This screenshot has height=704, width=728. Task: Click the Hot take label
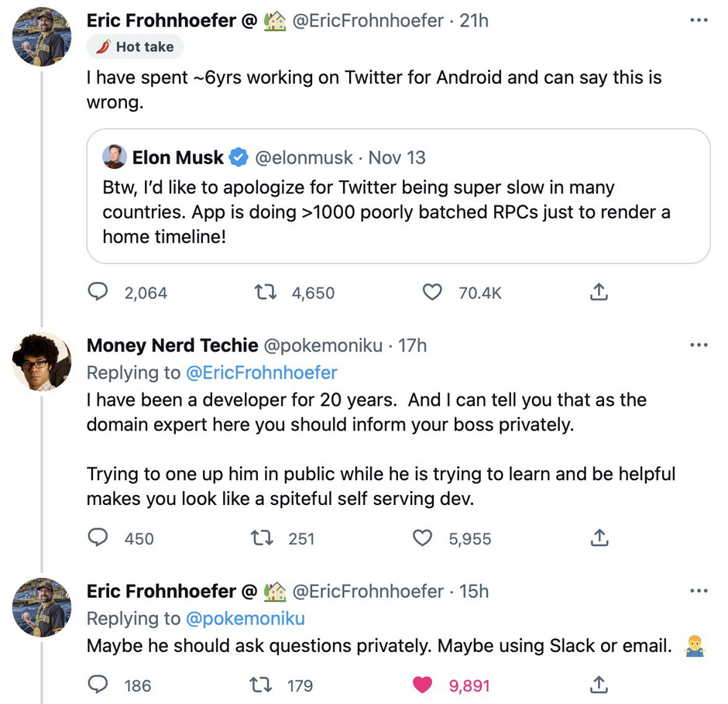[x=136, y=47]
